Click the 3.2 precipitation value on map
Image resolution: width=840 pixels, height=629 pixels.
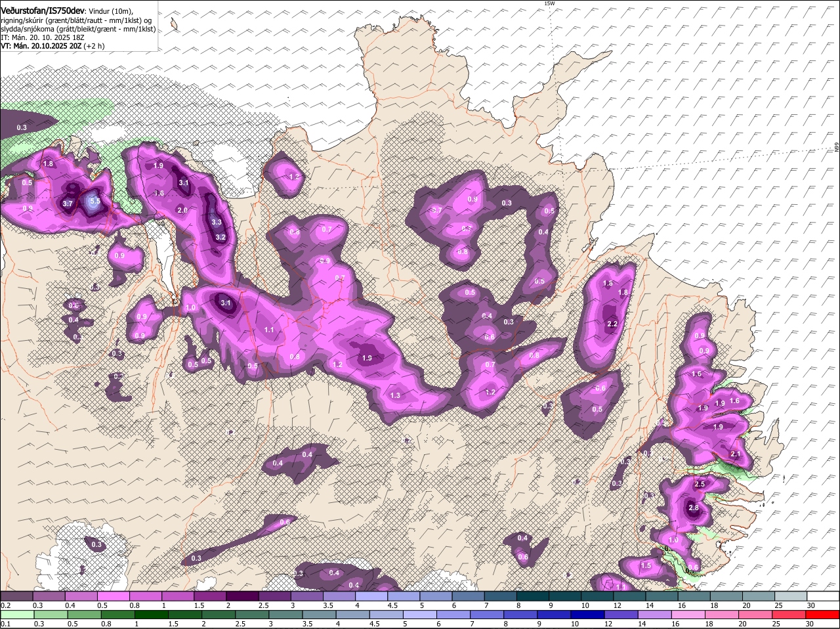coord(220,237)
